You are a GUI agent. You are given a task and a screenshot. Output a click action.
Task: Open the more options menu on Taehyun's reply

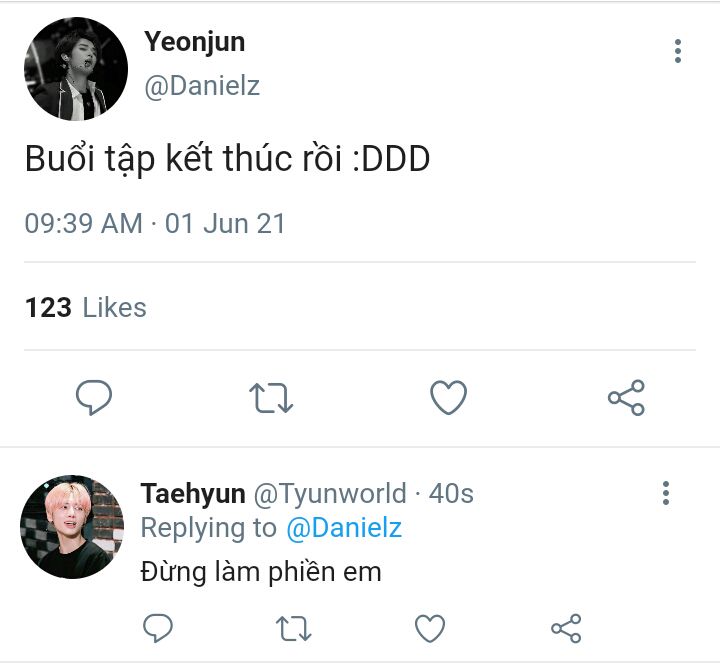tap(666, 493)
